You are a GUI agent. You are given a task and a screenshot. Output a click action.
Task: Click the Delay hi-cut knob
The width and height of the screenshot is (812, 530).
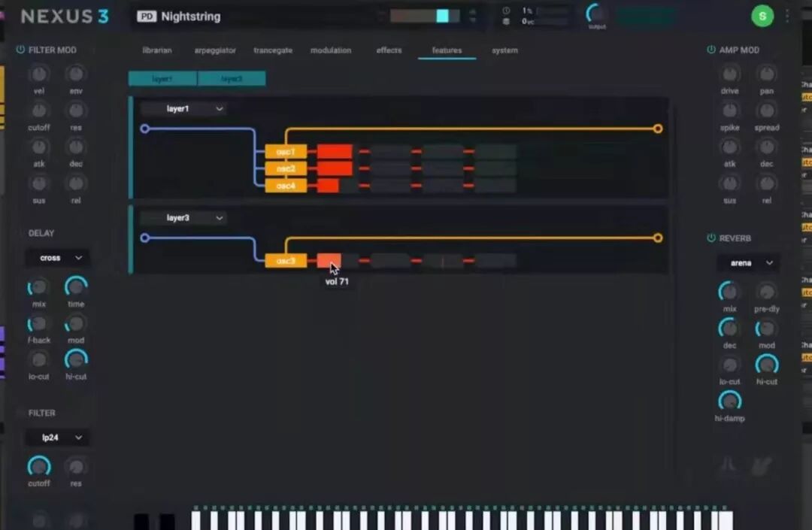76,360
